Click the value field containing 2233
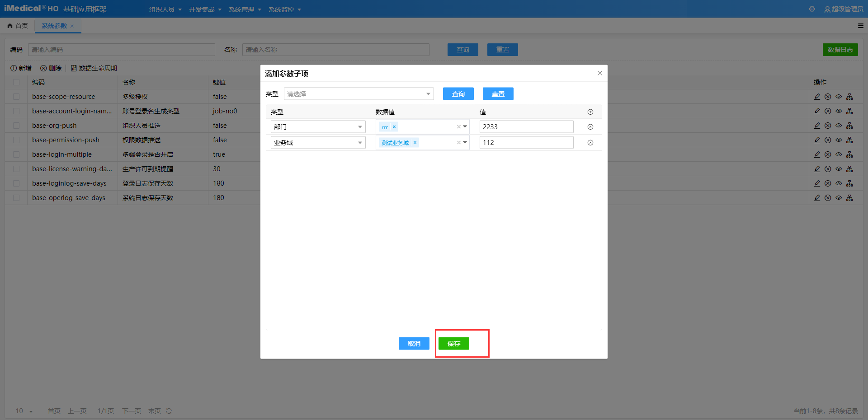 click(x=527, y=127)
